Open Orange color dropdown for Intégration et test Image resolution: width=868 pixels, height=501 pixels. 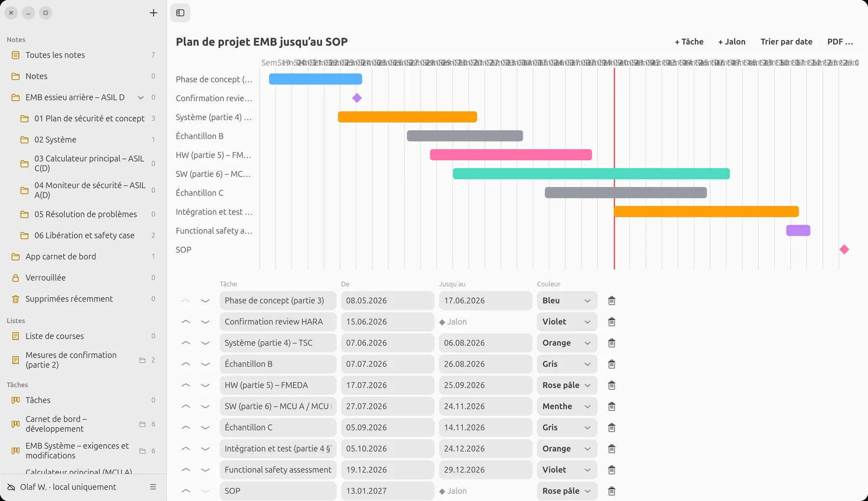(x=567, y=449)
